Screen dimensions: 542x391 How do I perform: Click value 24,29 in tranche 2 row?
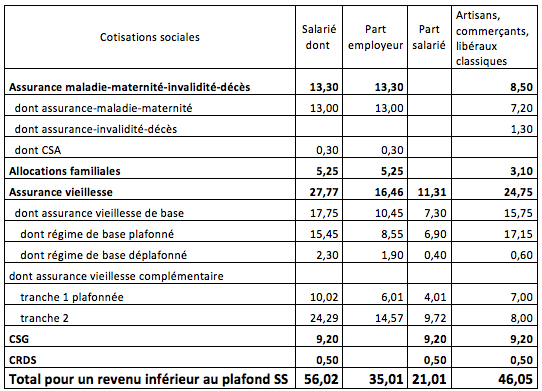(x=324, y=318)
